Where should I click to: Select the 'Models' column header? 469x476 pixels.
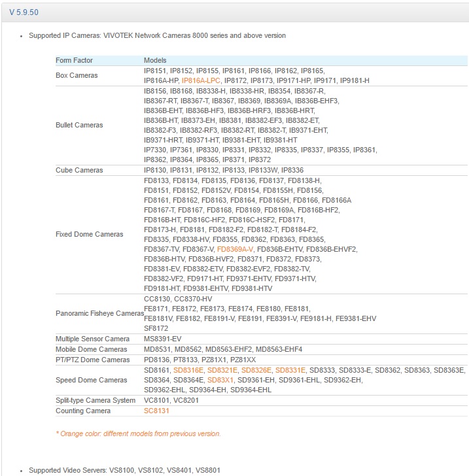pyautogui.click(x=155, y=60)
